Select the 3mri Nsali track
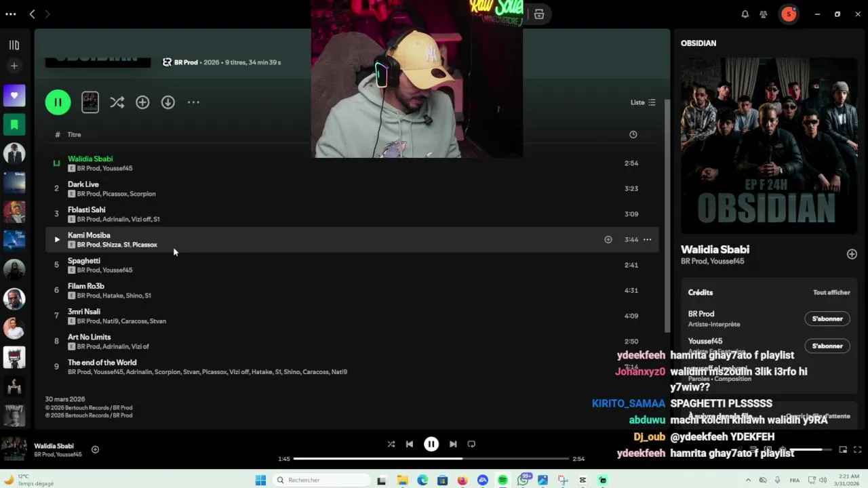868x488 pixels. [x=352, y=316]
